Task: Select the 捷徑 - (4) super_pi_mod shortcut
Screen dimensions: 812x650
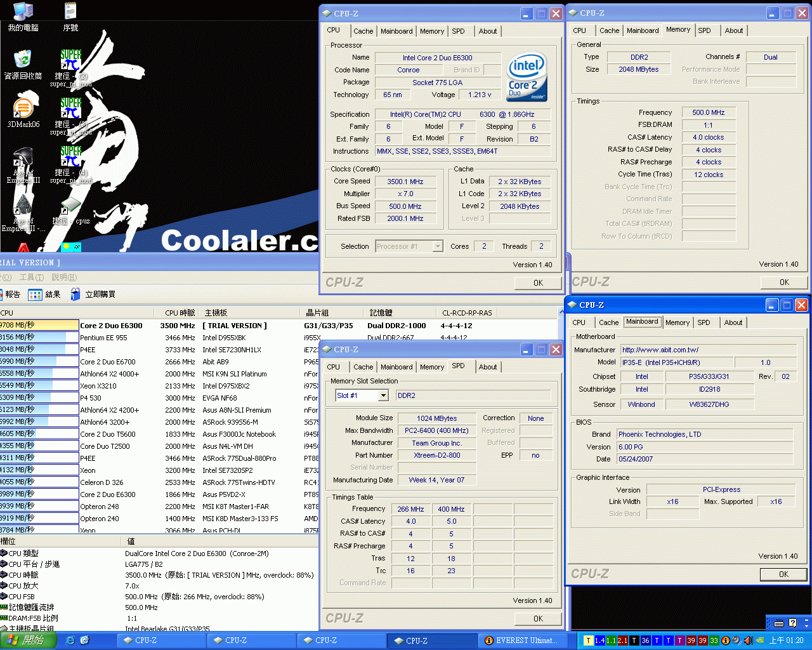Action: point(70,165)
